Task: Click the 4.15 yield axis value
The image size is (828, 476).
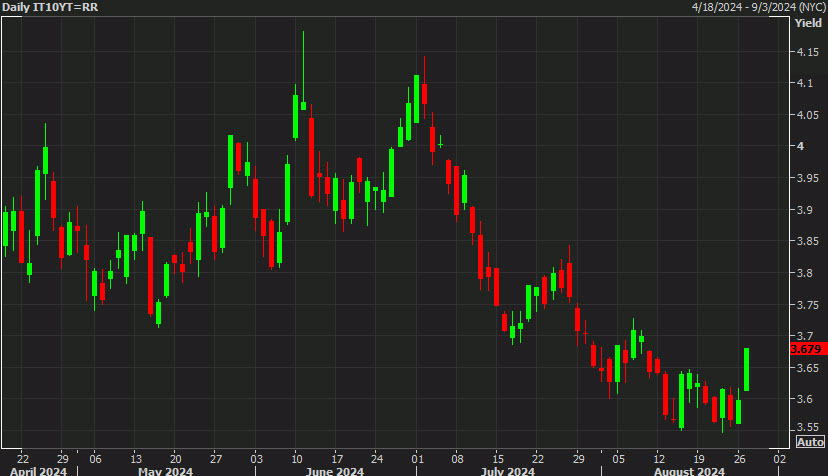Action: 806,53
